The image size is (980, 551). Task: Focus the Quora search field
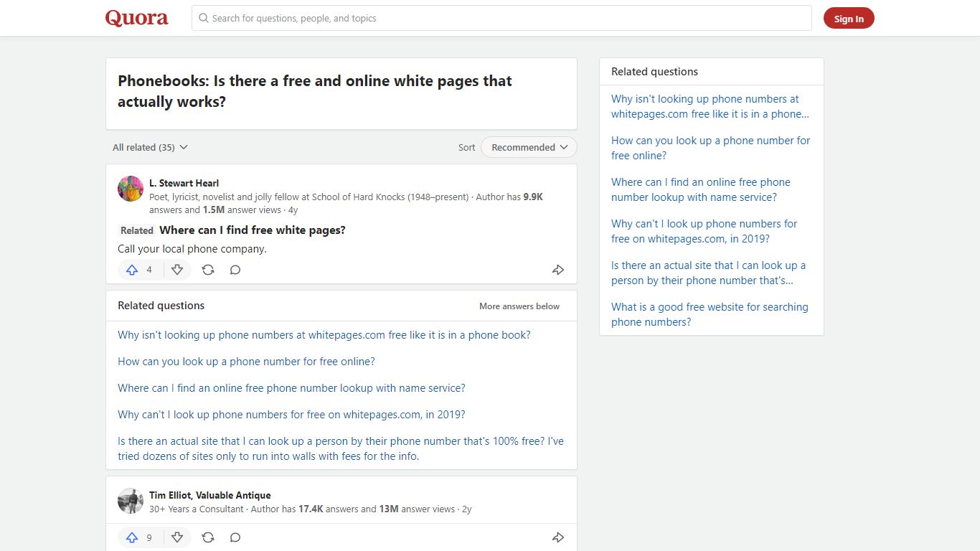(x=501, y=18)
